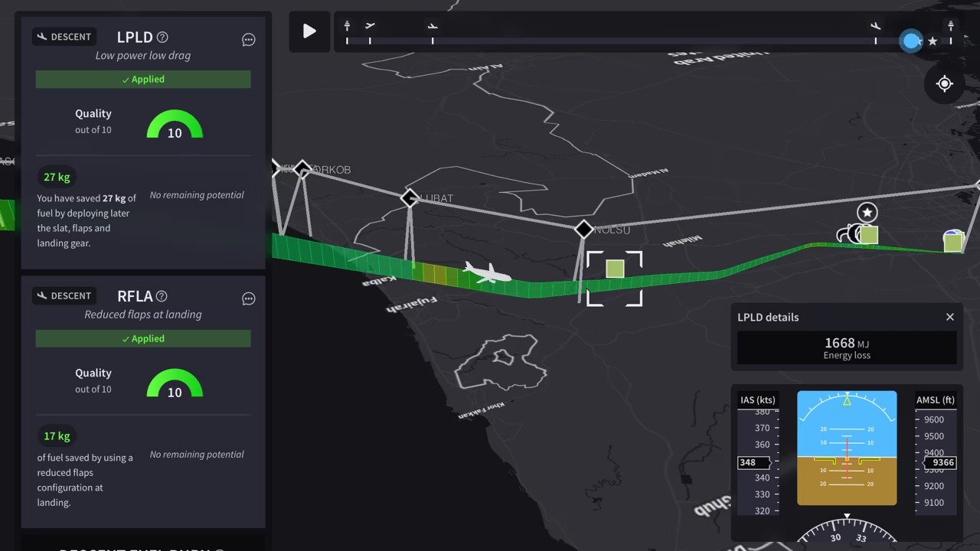980x551 pixels.
Task: Jump to the star marker on the timeline
Action: (933, 41)
